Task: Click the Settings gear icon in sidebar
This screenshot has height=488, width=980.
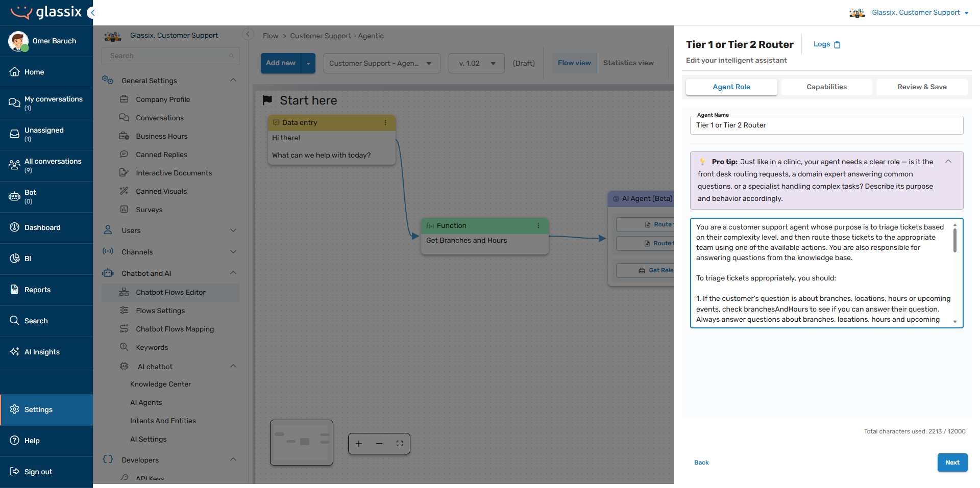Action: click(14, 409)
